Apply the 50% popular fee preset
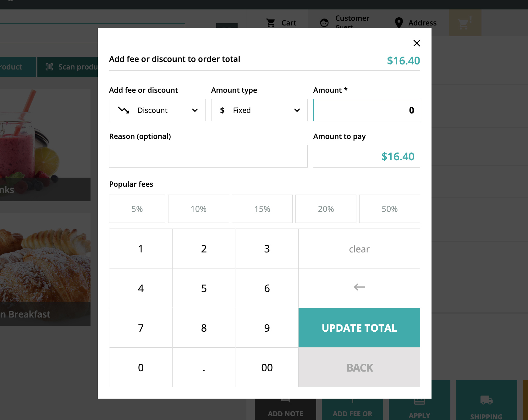This screenshot has height=420, width=528. tap(389, 209)
